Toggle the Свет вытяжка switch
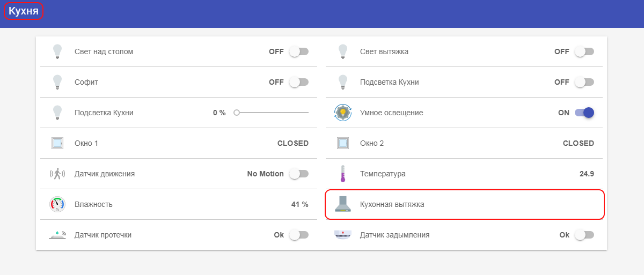Viewport: 644px width, 275px height. 584,51
